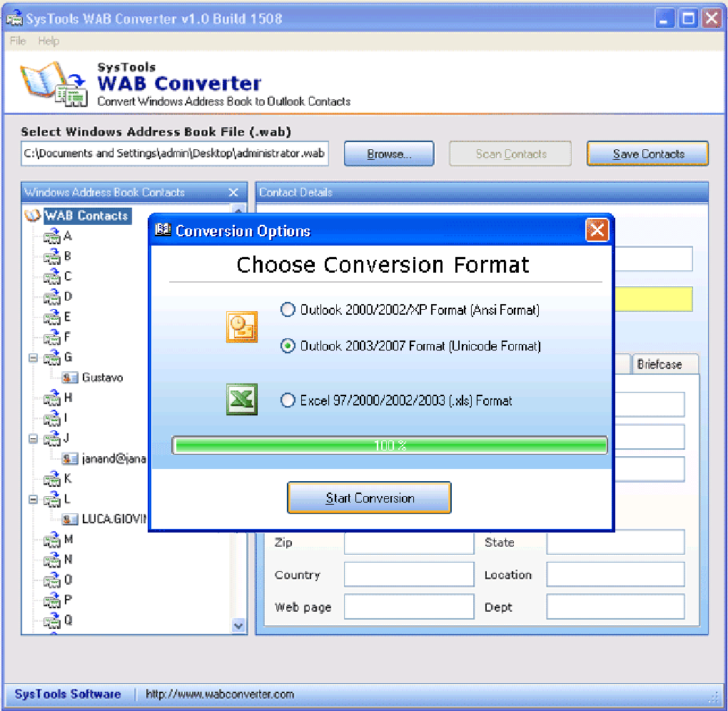This screenshot has height=711, width=728.
Task: Click the WAB file path input field
Action: point(175,153)
